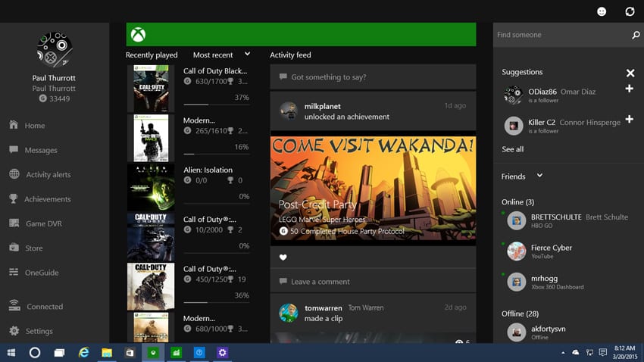Screen dimensions: 644x362
Task: Open the Achievements page
Action: click(x=40, y=199)
